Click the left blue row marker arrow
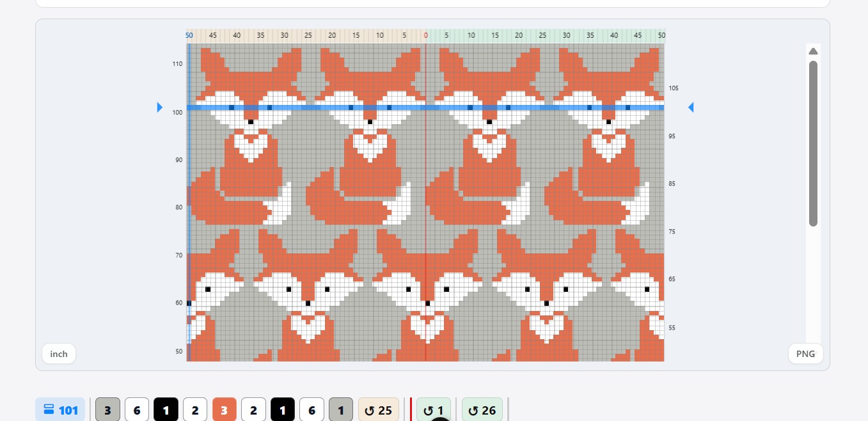 [160, 107]
